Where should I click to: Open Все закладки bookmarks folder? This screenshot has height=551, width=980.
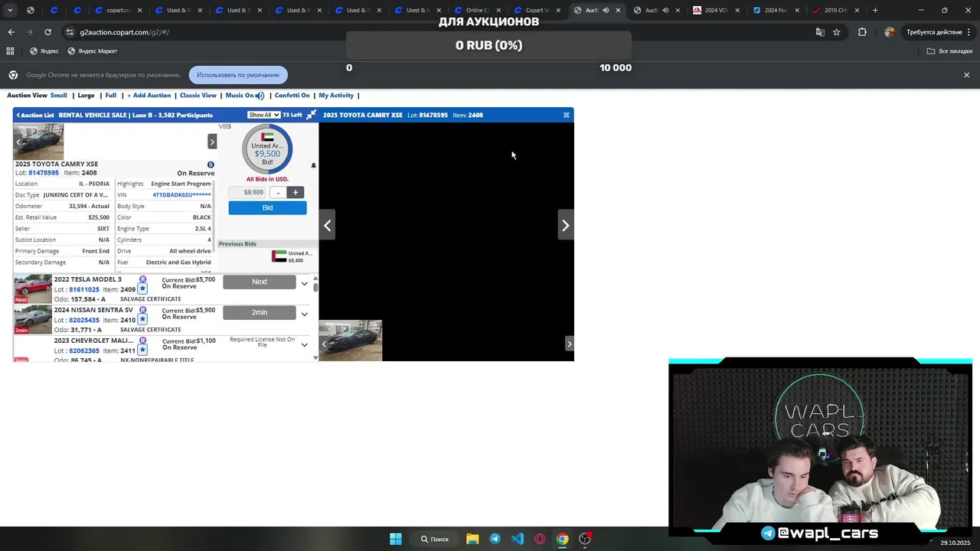[949, 51]
